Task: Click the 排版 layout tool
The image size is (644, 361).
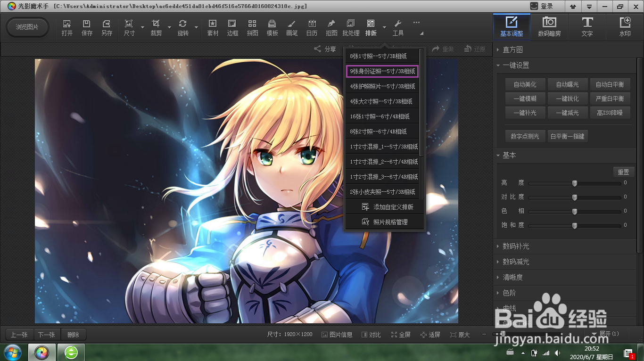Action: (x=371, y=28)
